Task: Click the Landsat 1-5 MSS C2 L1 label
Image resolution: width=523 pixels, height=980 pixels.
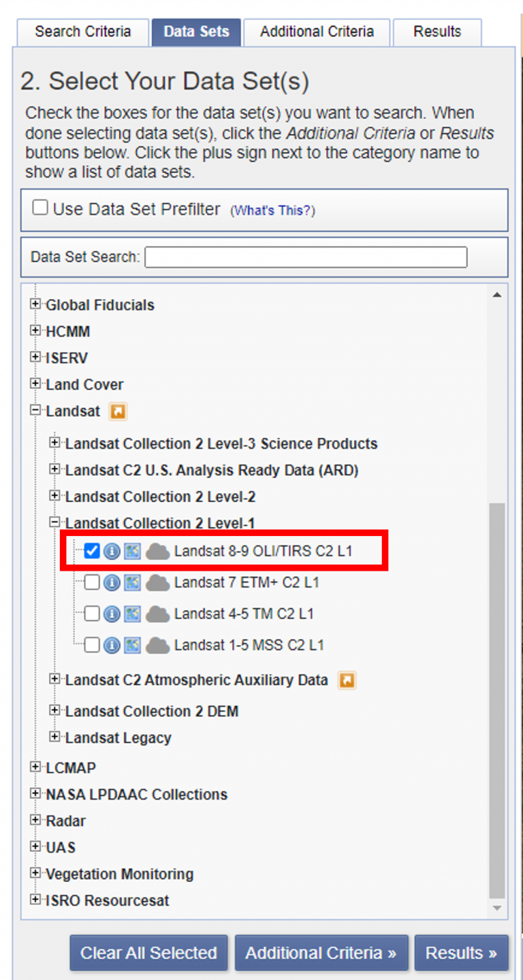Action: coord(249,645)
